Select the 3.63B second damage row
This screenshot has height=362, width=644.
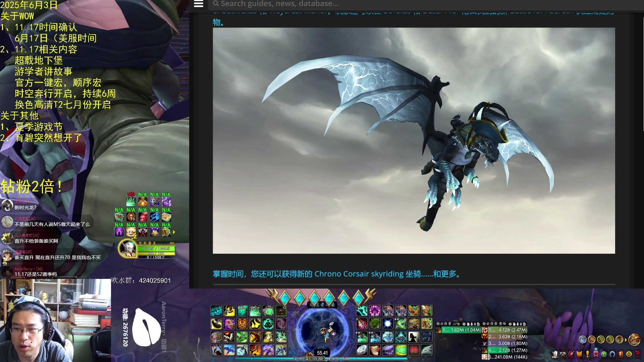[x=505, y=337]
